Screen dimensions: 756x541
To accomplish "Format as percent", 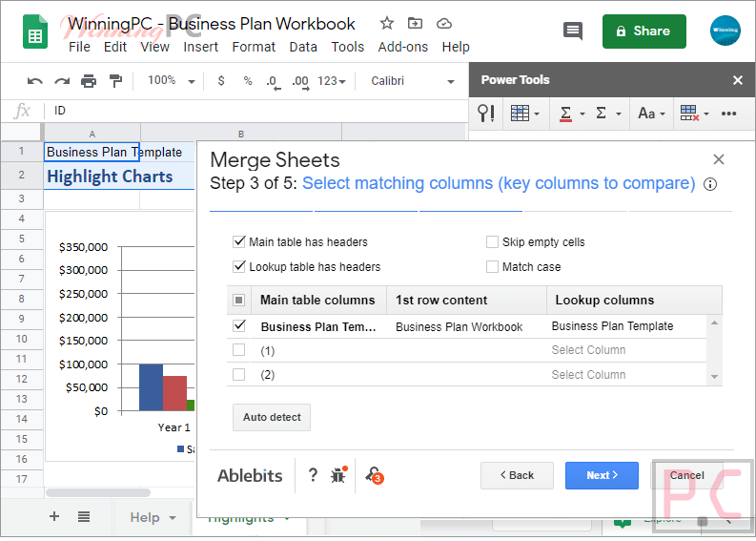I will point(248,80).
